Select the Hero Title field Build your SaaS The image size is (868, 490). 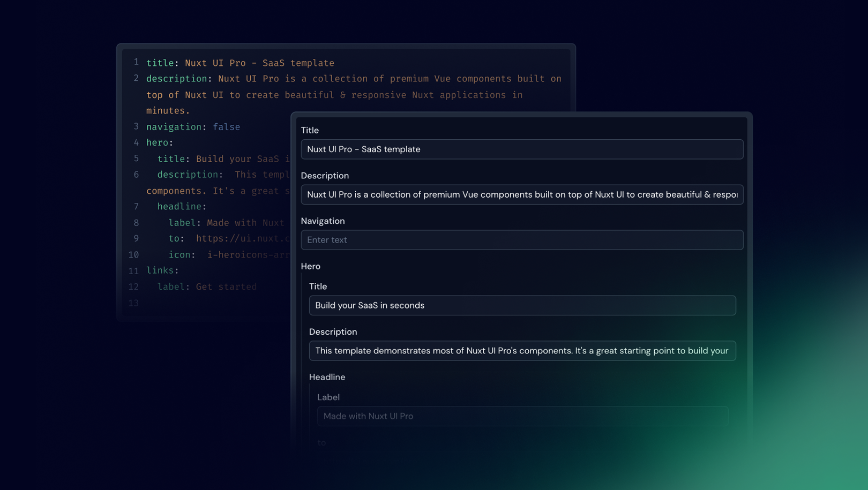[522, 305]
